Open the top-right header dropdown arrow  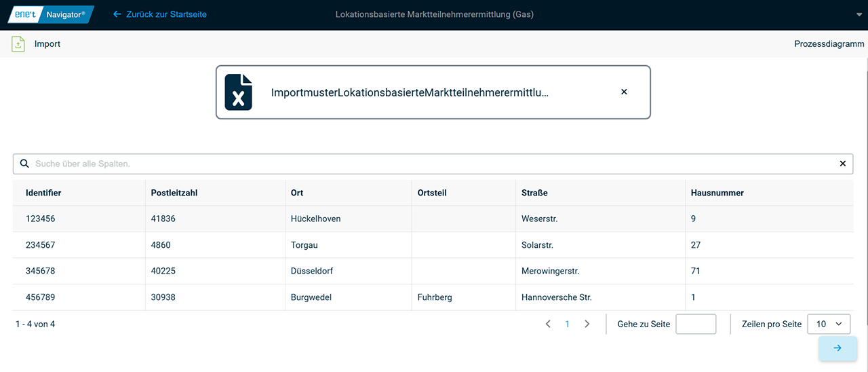tap(860, 14)
